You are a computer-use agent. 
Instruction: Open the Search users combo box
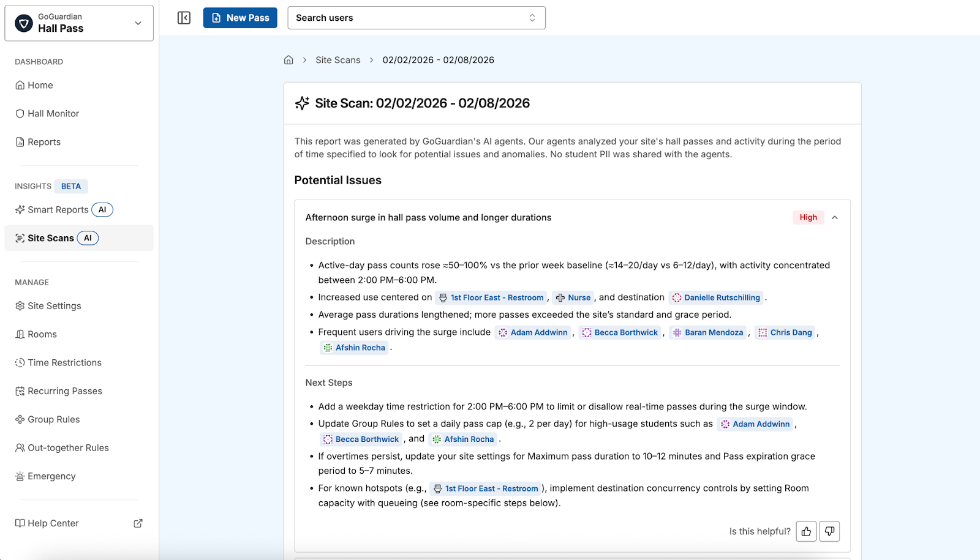417,18
